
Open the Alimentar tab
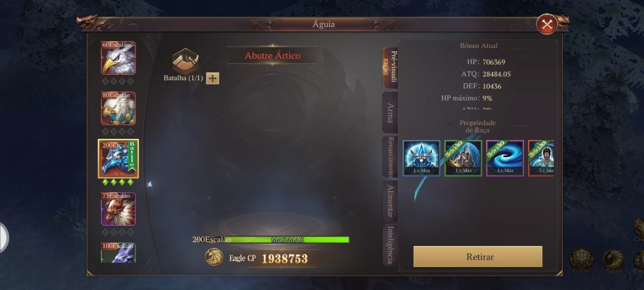390,201
